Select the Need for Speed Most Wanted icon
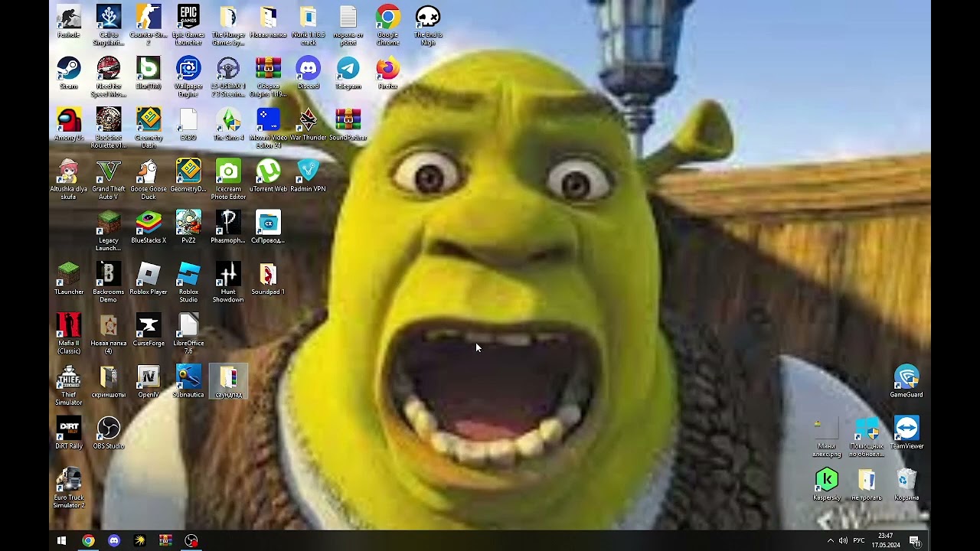This screenshot has width=980, height=551. [x=109, y=77]
